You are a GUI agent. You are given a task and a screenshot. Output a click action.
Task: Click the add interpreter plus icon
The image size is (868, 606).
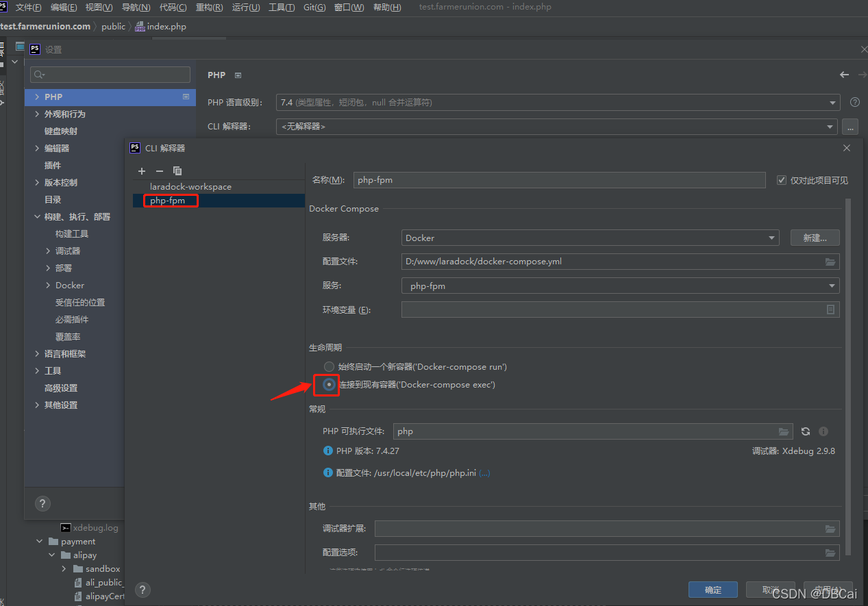[x=142, y=171]
